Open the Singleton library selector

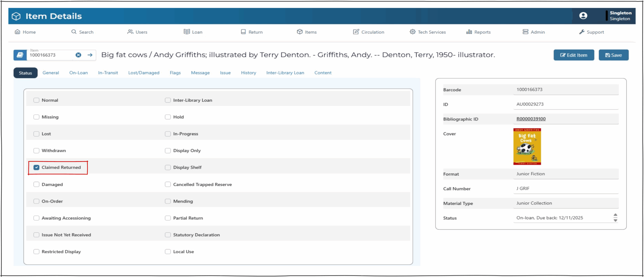click(x=620, y=16)
